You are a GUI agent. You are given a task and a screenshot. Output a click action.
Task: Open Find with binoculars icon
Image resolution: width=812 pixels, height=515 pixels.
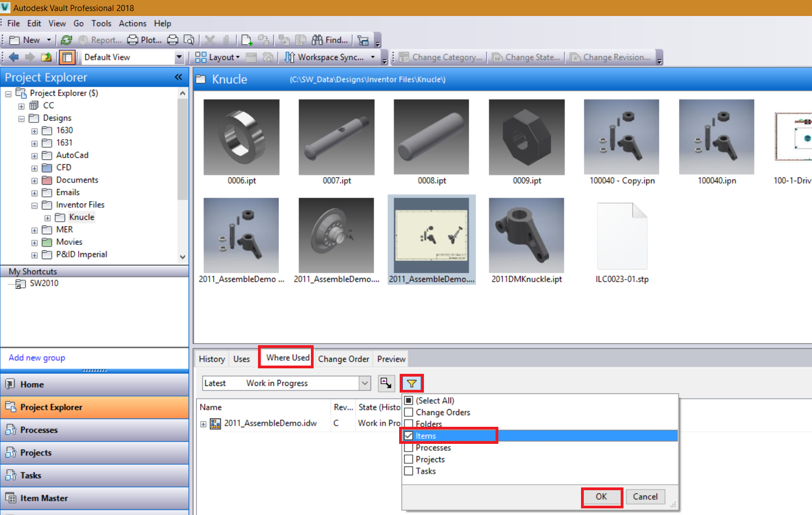(x=317, y=40)
